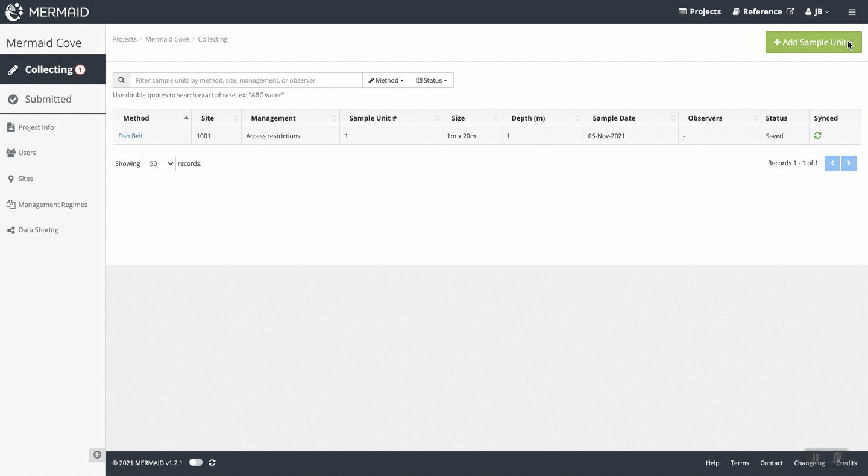Go to the previous page of records
868x476 pixels.
(832, 163)
